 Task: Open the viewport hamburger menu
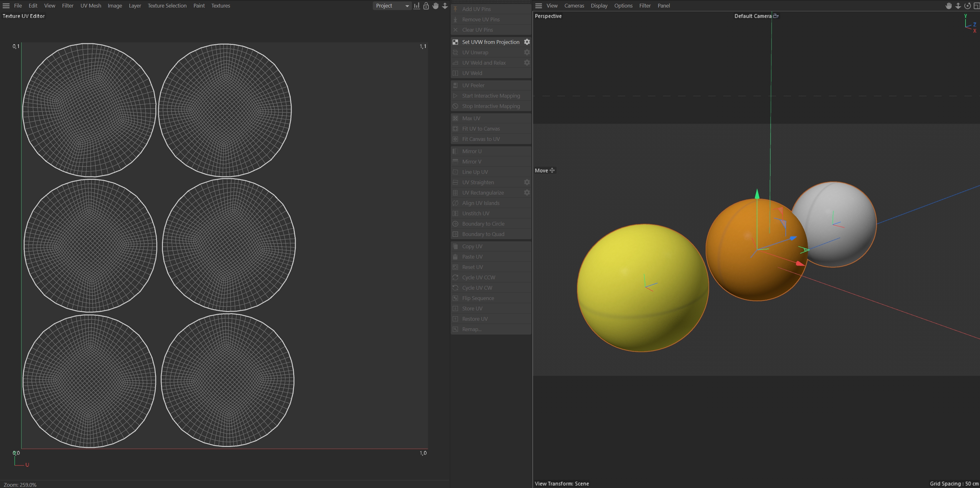pos(539,6)
